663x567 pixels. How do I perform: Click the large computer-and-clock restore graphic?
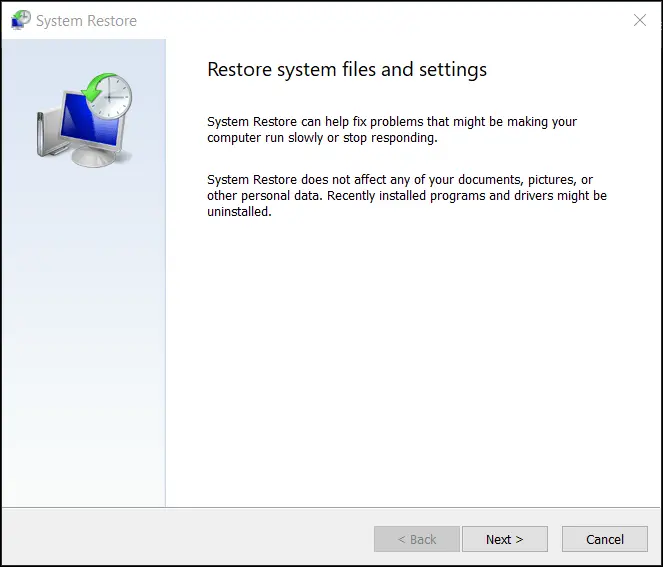pos(85,120)
